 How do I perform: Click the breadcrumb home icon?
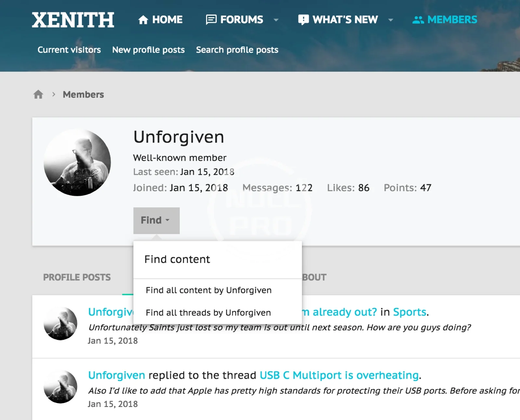pos(38,94)
